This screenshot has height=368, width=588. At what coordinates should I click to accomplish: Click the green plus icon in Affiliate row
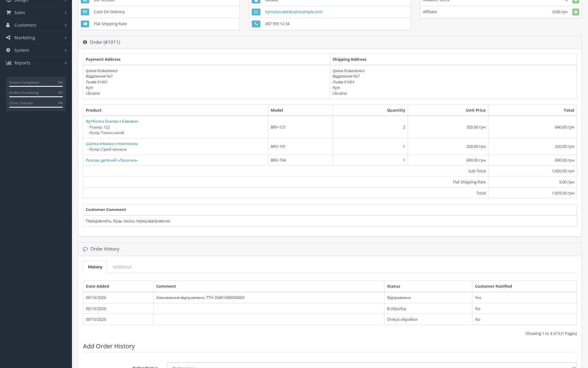tap(576, 12)
